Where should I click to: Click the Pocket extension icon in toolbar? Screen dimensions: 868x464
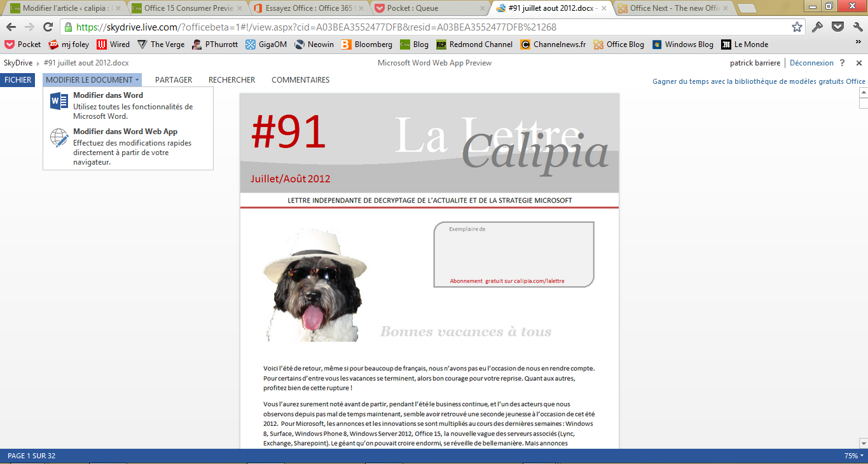pyautogui.click(x=838, y=27)
